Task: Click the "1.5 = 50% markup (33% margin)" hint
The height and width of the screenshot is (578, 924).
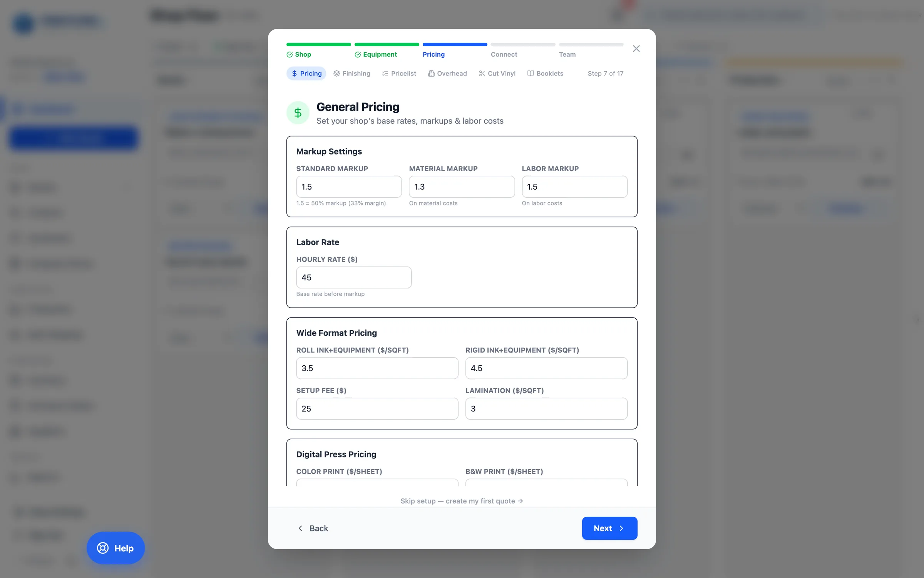Action: (x=341, y=203)
